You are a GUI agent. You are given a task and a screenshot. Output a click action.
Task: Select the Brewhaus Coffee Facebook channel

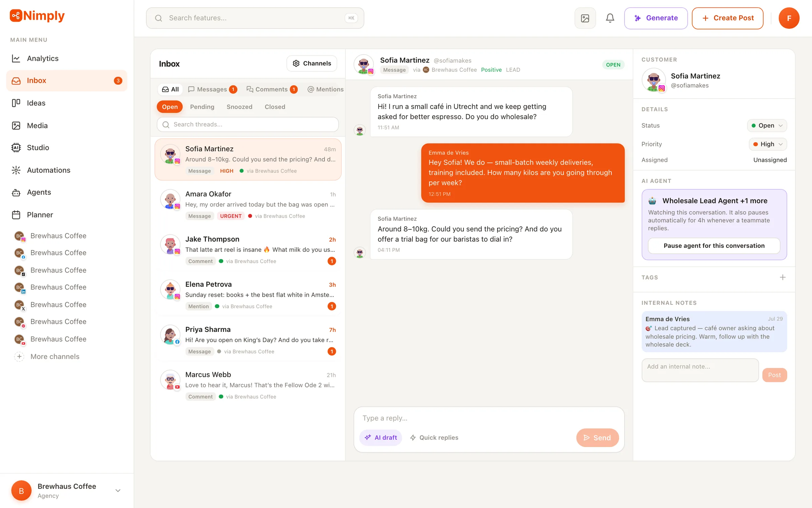(x=50, y=253)
